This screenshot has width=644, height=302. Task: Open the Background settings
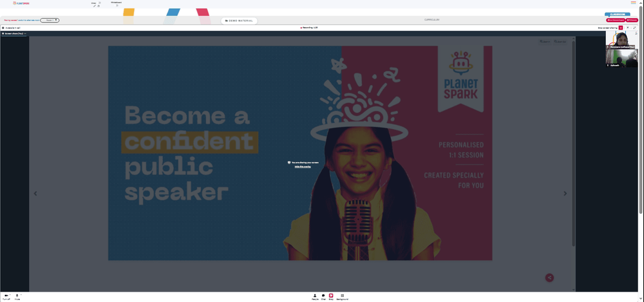coord(343,297)
